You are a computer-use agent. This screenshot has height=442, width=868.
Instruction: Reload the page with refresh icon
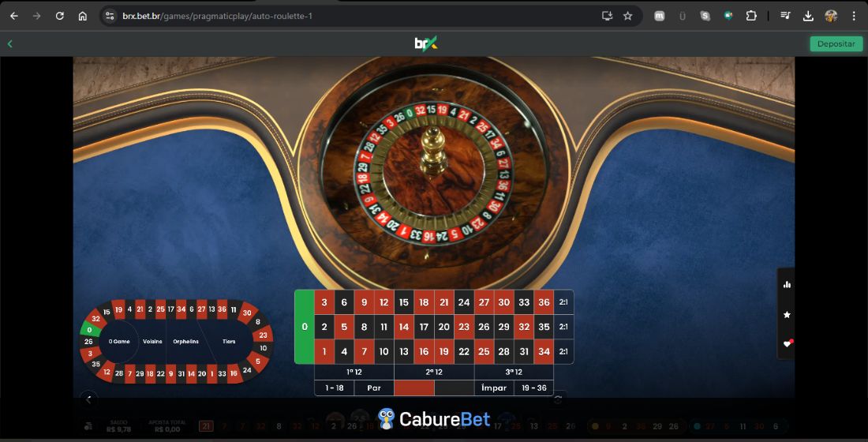[x=60, y=16]
